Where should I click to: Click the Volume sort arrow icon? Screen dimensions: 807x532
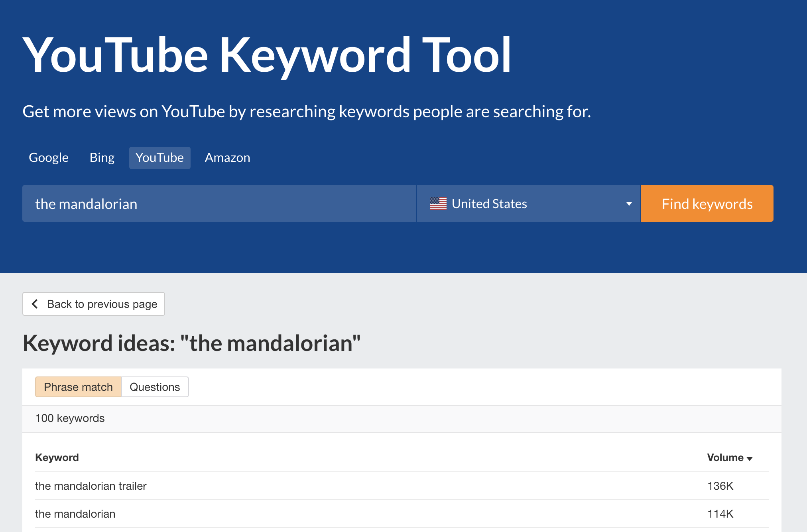pyautogui.click(x=750, y=459)
